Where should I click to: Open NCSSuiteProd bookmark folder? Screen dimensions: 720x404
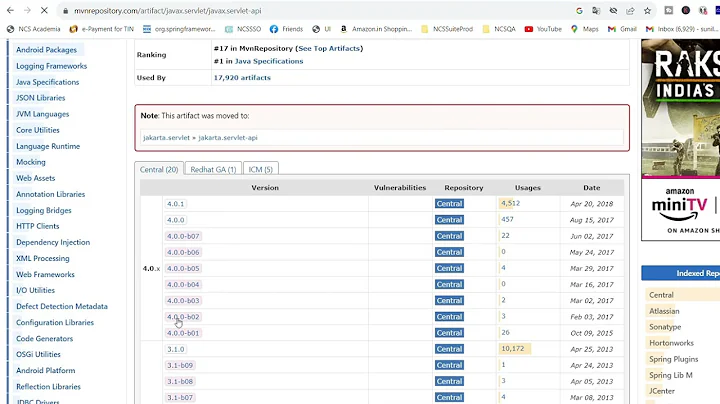tap(447, 29)
